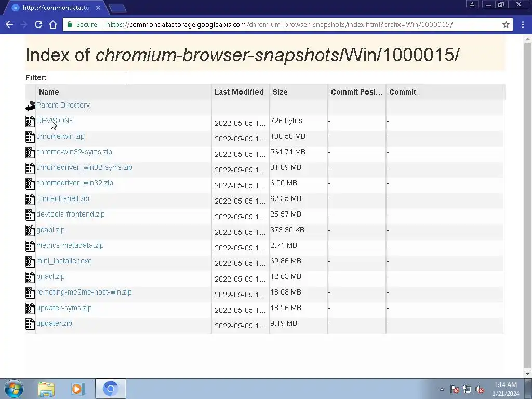Download chromedriver_win32.zip

(75, 183)
